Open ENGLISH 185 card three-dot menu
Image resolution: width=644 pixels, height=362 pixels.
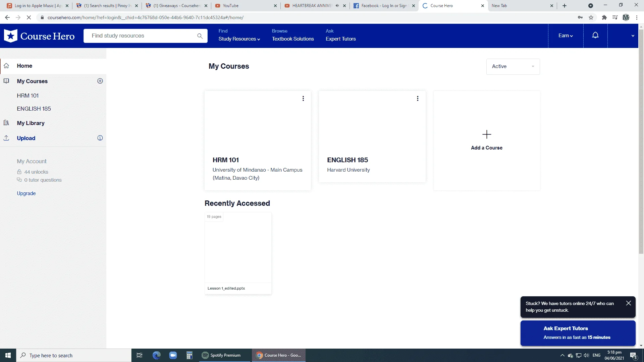418,99
